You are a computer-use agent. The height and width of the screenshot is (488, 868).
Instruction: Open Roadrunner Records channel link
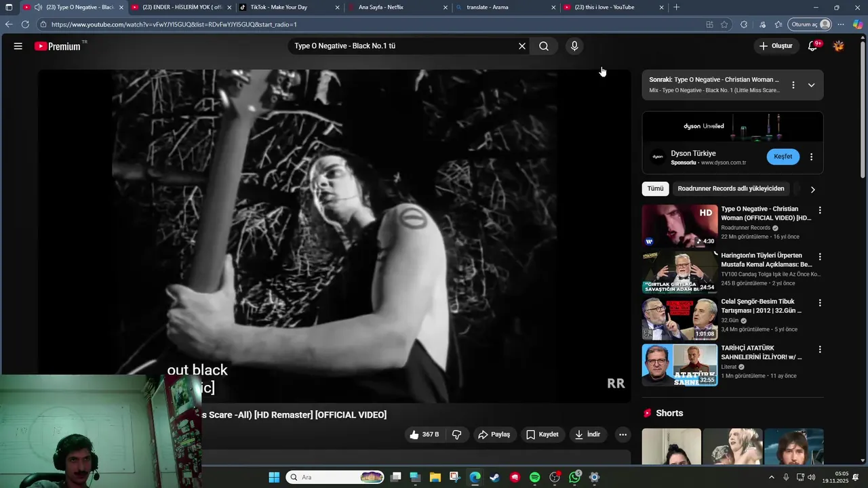(x=745, y=228)
